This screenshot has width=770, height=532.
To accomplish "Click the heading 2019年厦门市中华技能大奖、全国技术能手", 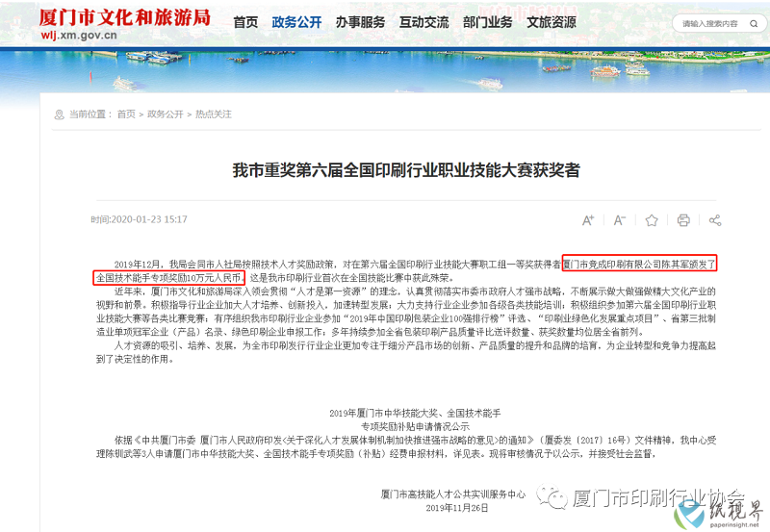I will click(x=415, y=414).
